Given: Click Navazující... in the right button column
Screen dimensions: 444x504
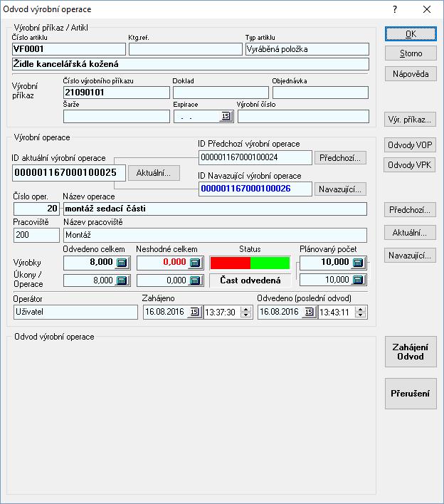Looking at the screenshot, I should (x=410, y=256).
